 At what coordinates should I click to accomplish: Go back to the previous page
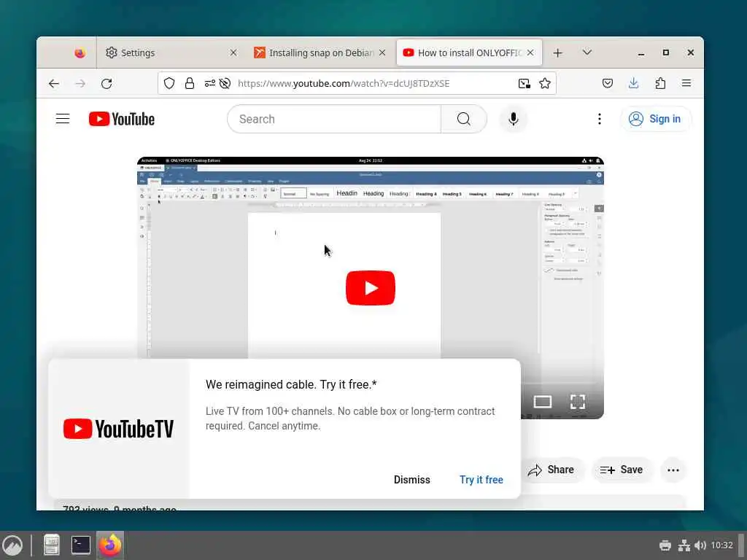54,84
